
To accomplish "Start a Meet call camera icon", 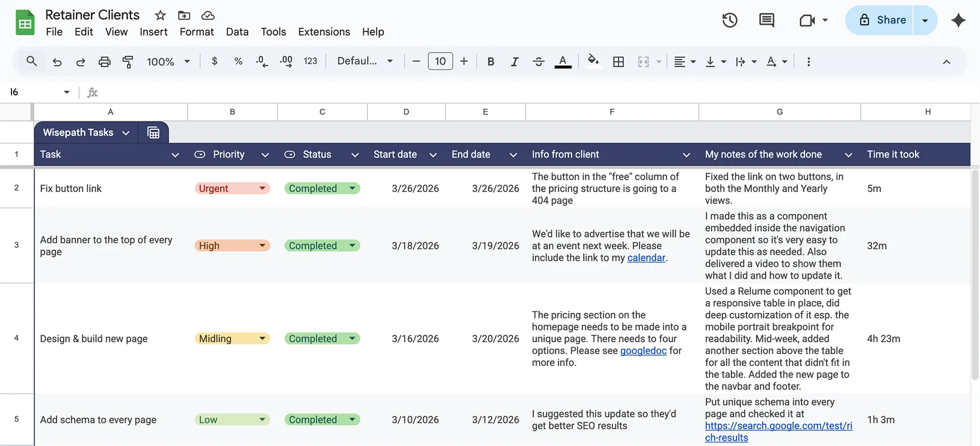I will coord(807,20).
